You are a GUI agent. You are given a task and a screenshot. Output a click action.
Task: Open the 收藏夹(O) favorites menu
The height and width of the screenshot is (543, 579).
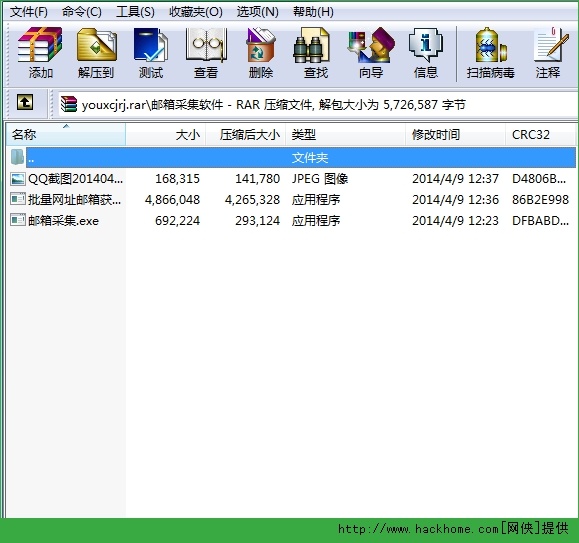[196, 12]
